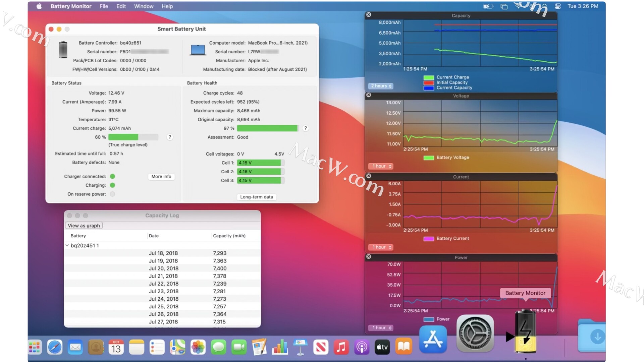
Task: Open the Apple menu
Action: (39, 6)
